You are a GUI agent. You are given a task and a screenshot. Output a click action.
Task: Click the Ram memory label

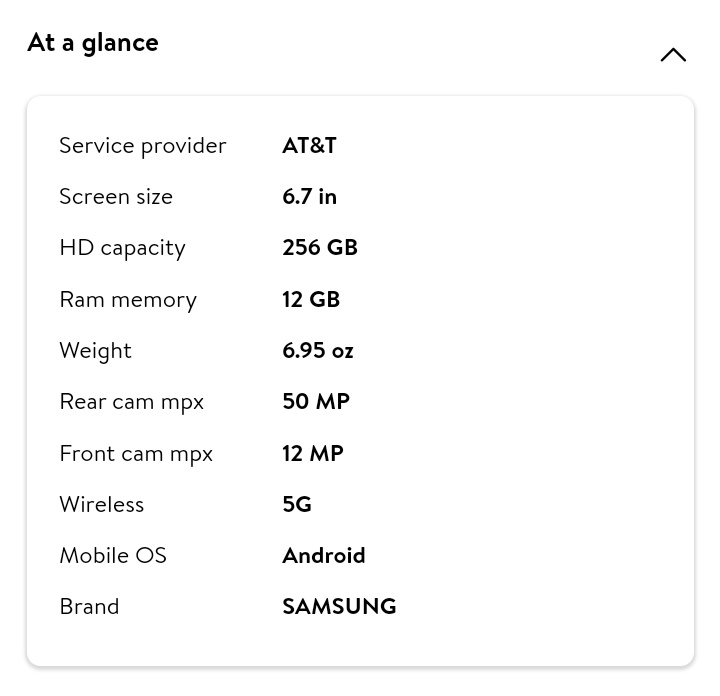click(127, 299)
